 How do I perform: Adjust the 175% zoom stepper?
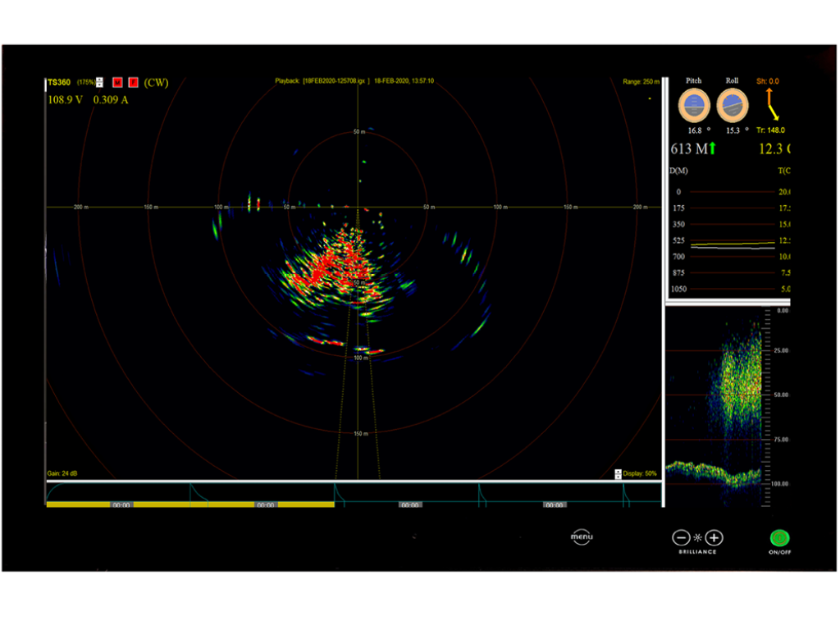99,82
